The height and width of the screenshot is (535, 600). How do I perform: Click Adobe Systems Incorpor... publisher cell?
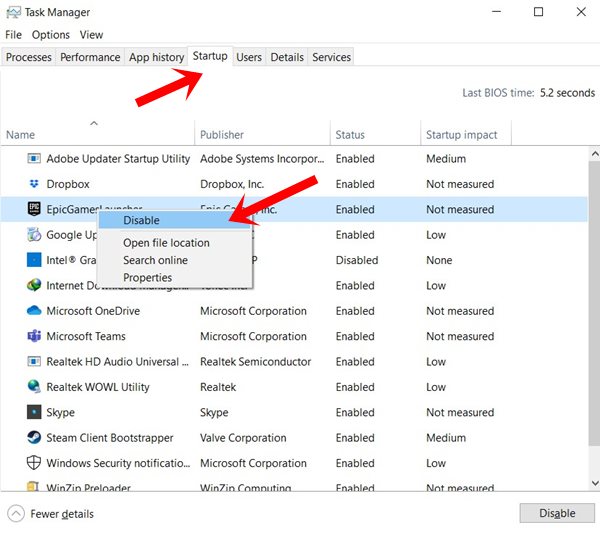(262, 159)
